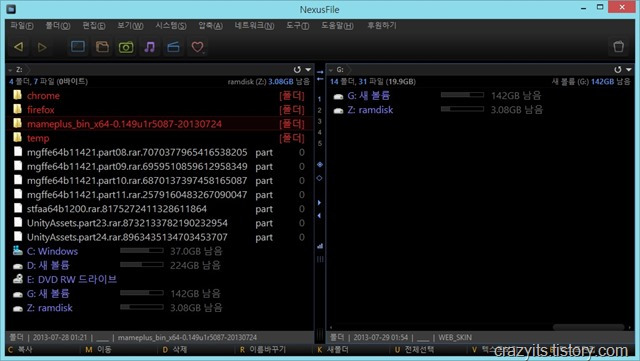This screenshot has height=361, width=640.
Task: Select bookmark slot 2 in divider strip
Action: 319,110
